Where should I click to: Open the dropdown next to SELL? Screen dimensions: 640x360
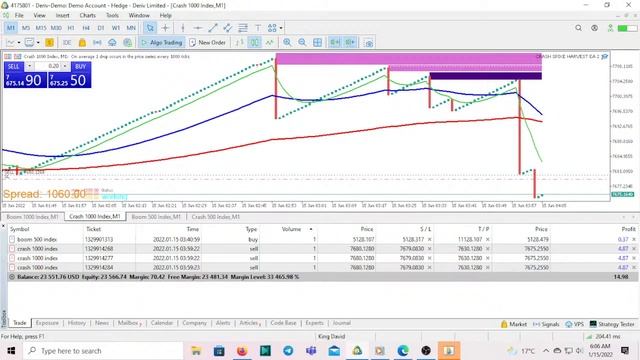(29, 66)
